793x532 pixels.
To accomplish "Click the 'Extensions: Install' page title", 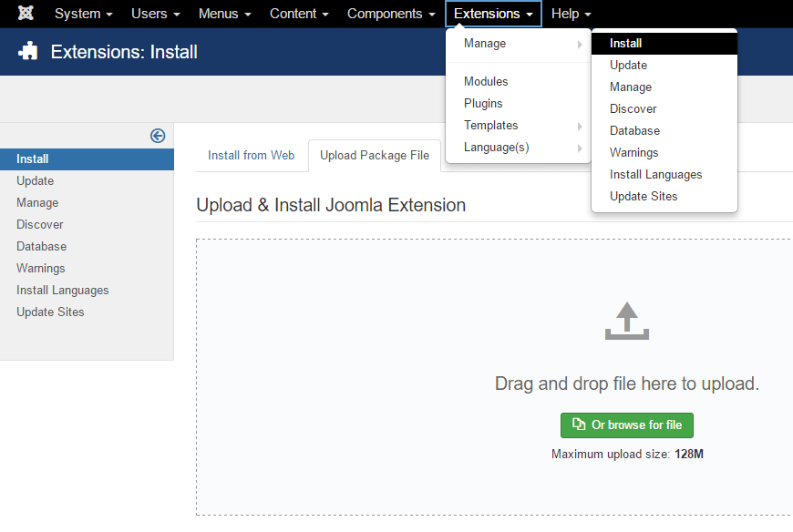I will coord(124,52).
